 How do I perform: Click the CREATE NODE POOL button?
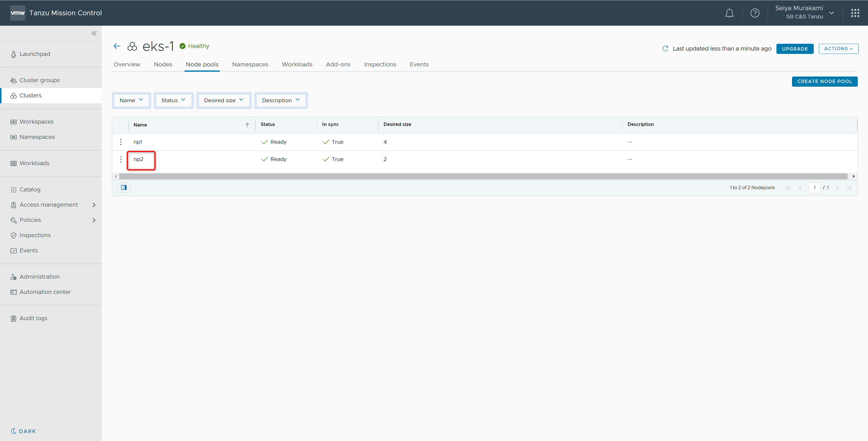point(824,82)
